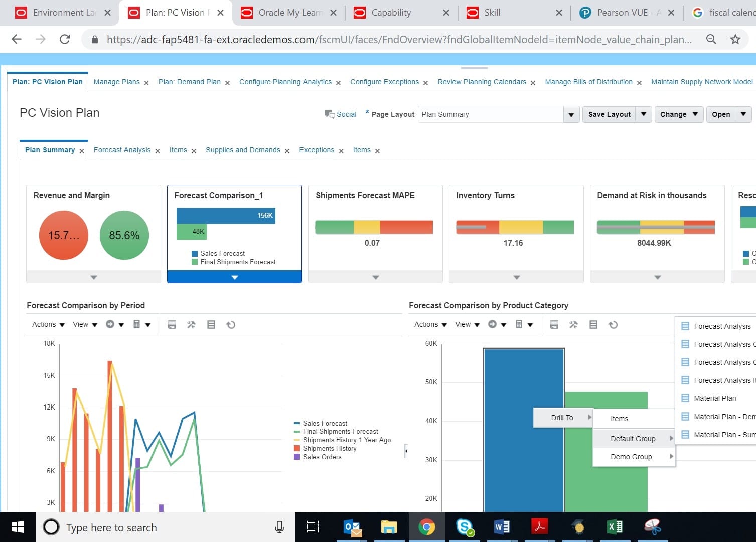The image size is (756, 542).
Task: Click table layout icon in Product Category toolbar
Action: [x=593, y=325]
